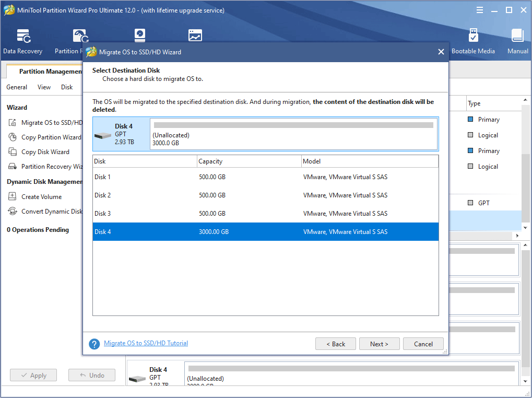Open the General menu

(x=17, y=87)
